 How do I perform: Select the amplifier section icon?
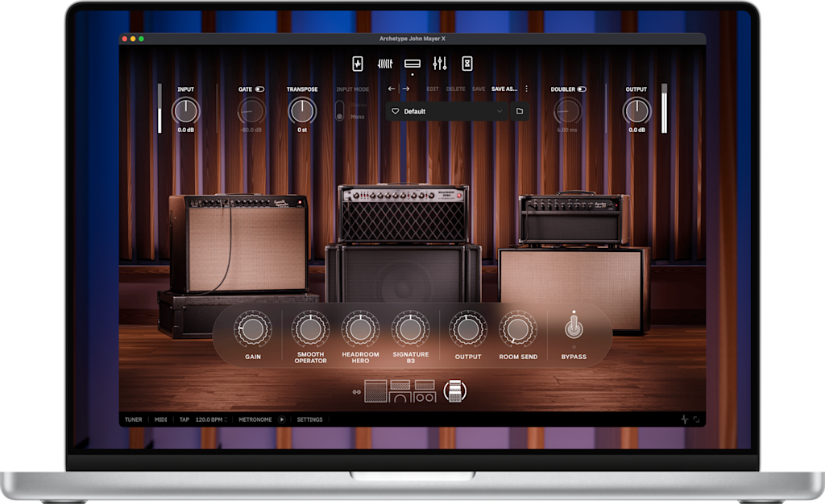click(412, 64)
